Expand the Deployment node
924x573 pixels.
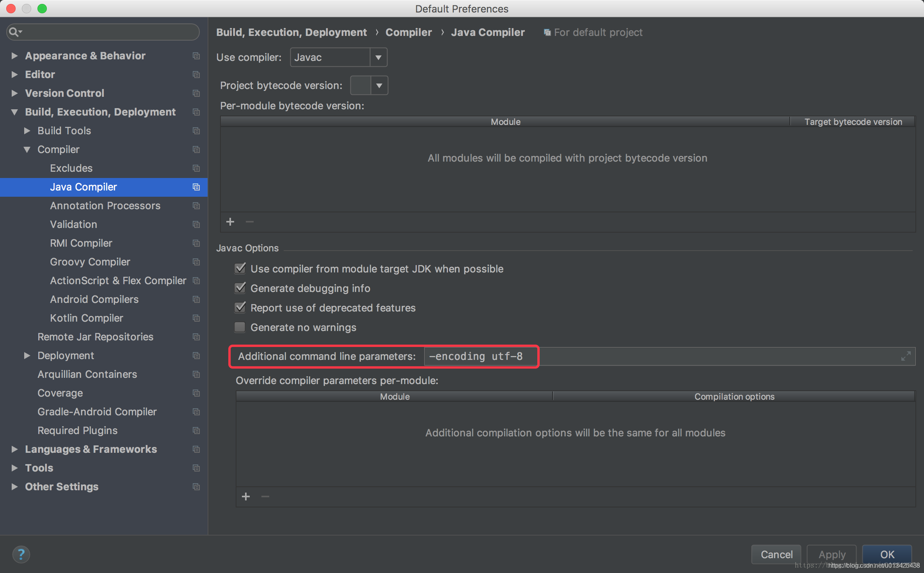27,356
